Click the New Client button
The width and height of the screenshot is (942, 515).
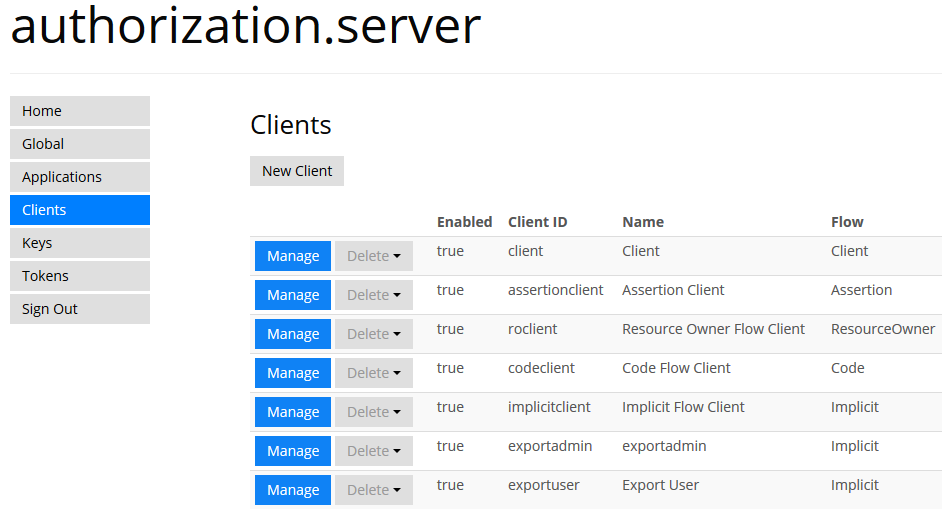(297, 171)
